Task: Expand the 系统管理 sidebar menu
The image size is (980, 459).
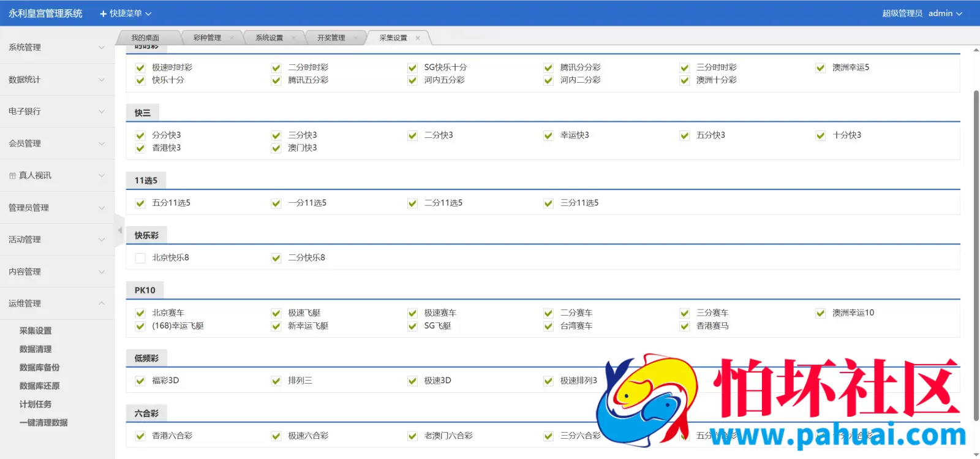Action: (57, 47)
